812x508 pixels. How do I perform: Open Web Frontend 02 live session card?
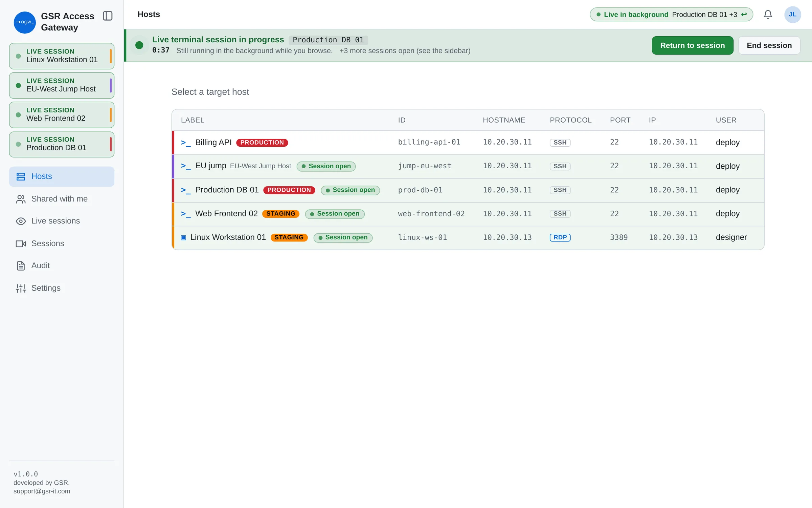pyautogui.click(x=62, y=115)
